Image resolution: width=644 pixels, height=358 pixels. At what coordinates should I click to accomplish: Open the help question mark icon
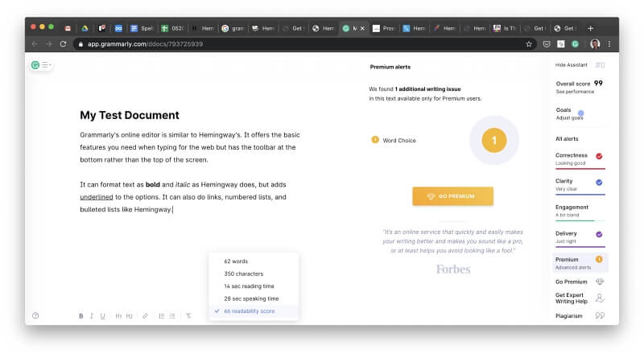pyautogui.click(x=35, y=315)
